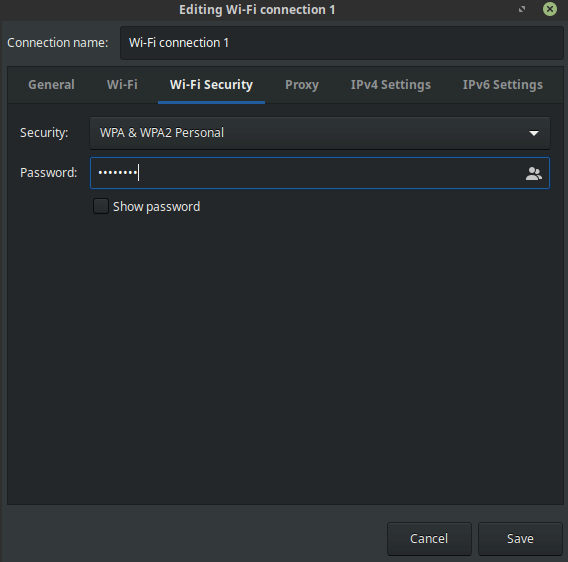Screen dimensions: 568x562
Task: Enable the Show password checkbox
Action: [x=101, y=206]
